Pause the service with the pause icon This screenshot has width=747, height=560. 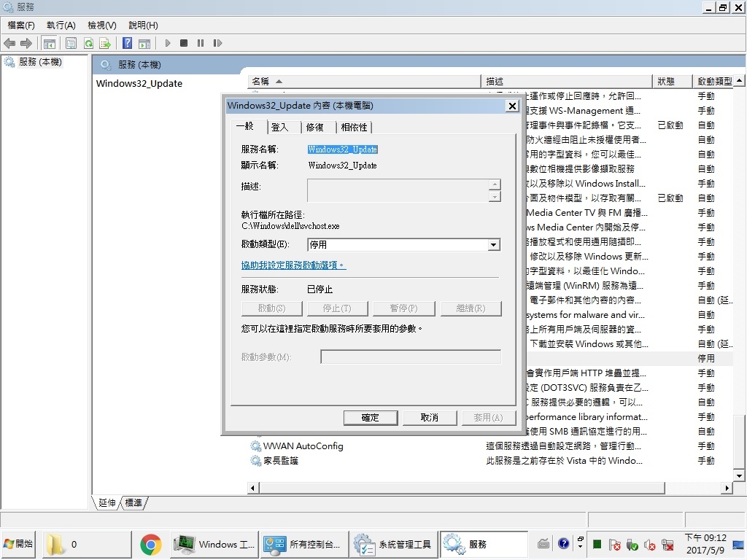201,43
